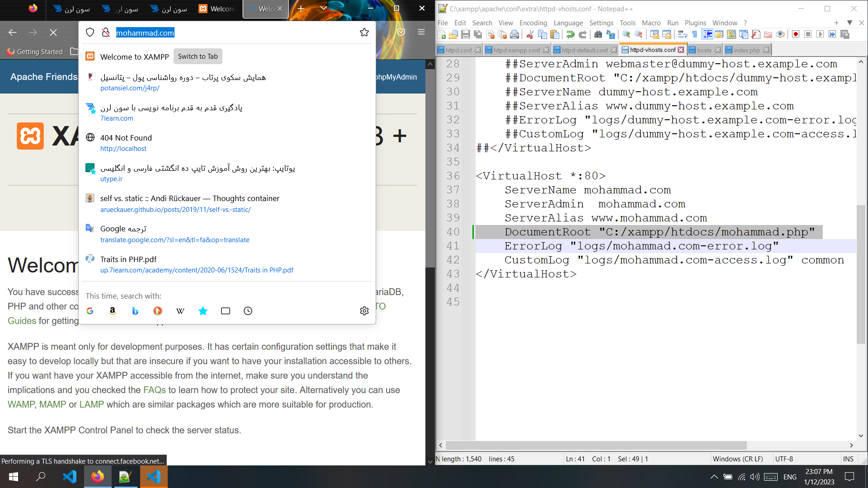868x488 pixels.
Task: Open the 7learn.com suggestion
Action: (x=227, y=113)
